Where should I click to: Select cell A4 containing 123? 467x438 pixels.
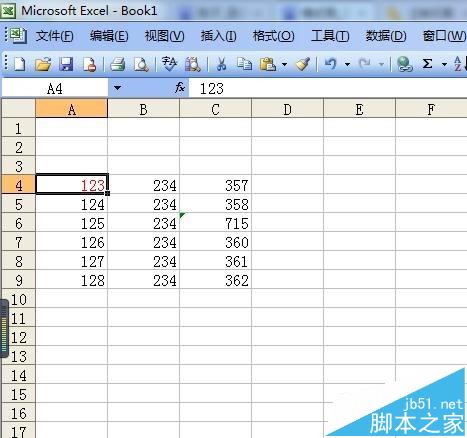click(x=72, y=185)
